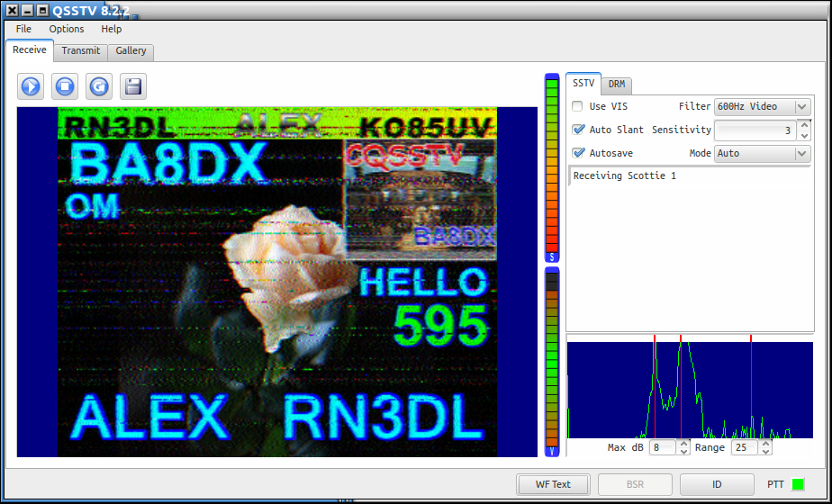832x504 pixels.
Task: Click the resync G icon
Action: tap(99, 85)
